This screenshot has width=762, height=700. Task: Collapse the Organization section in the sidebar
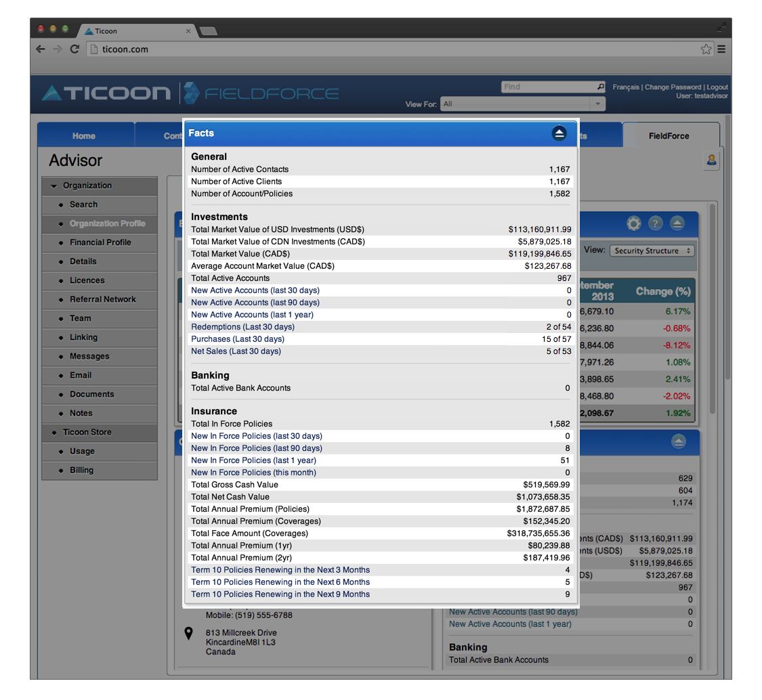coord(54,185)
